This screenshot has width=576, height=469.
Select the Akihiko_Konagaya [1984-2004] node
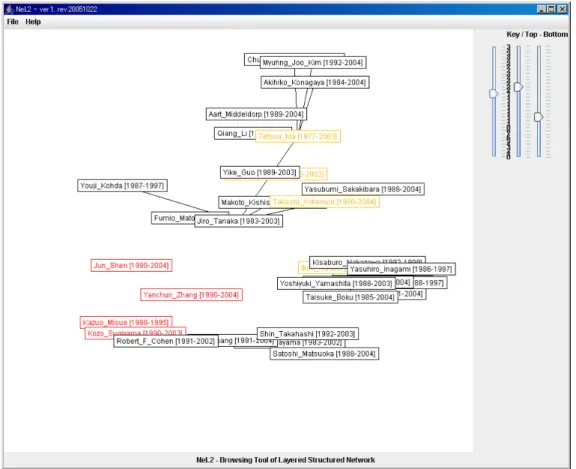tap(315, 82)
